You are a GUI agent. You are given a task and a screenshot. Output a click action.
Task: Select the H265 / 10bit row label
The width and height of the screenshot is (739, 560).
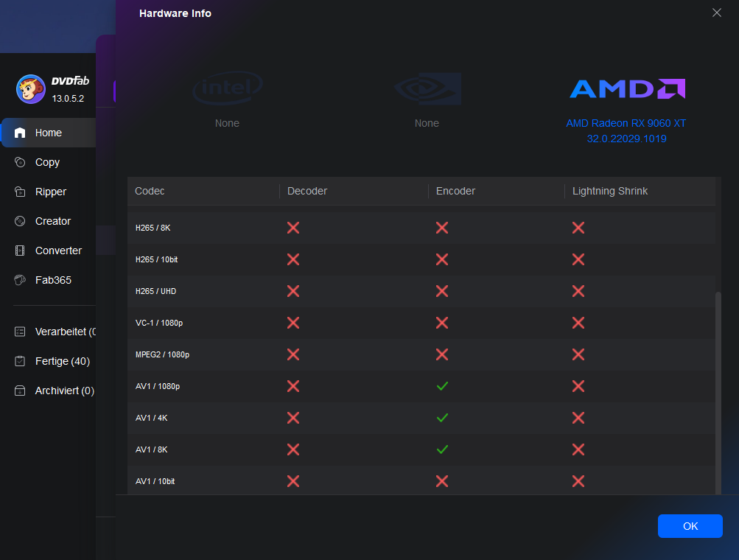point(156,259)
